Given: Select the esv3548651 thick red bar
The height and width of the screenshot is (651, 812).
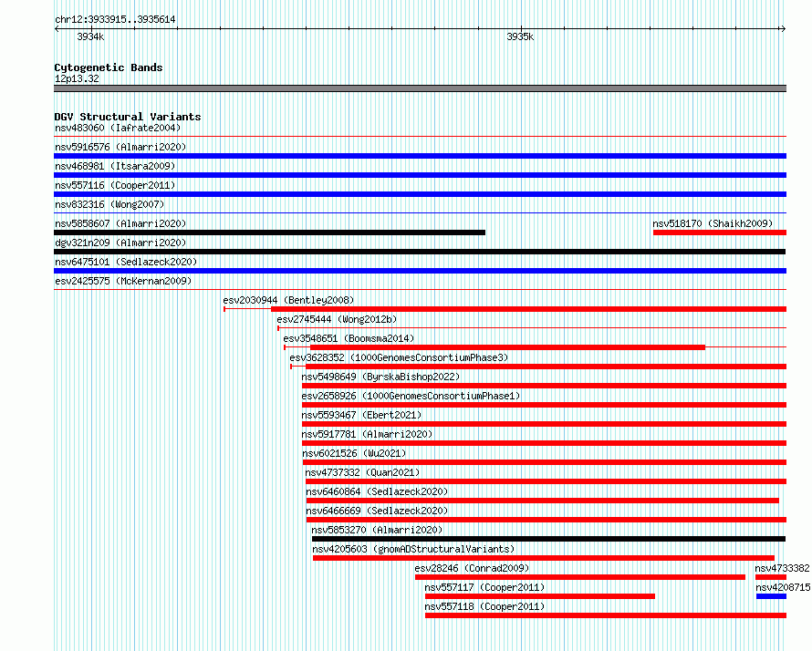Looking at the screenshot, I should point(507,347).
